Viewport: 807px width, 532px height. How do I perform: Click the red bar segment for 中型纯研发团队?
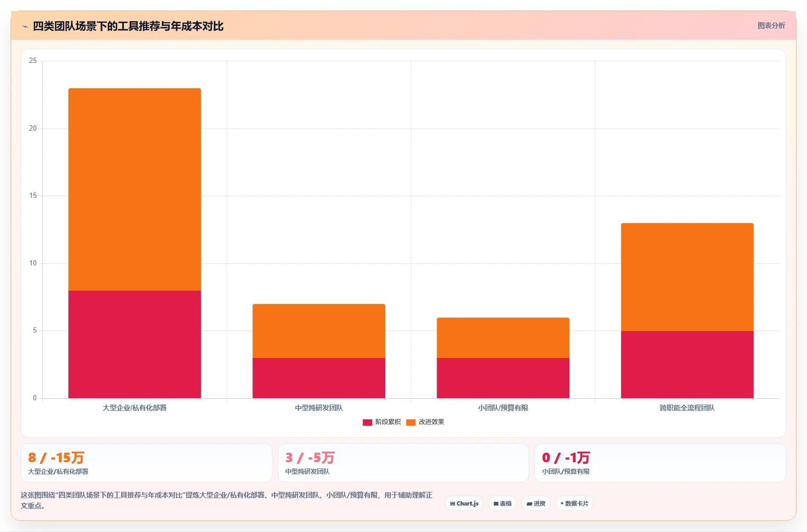click(x=319, y=378)
